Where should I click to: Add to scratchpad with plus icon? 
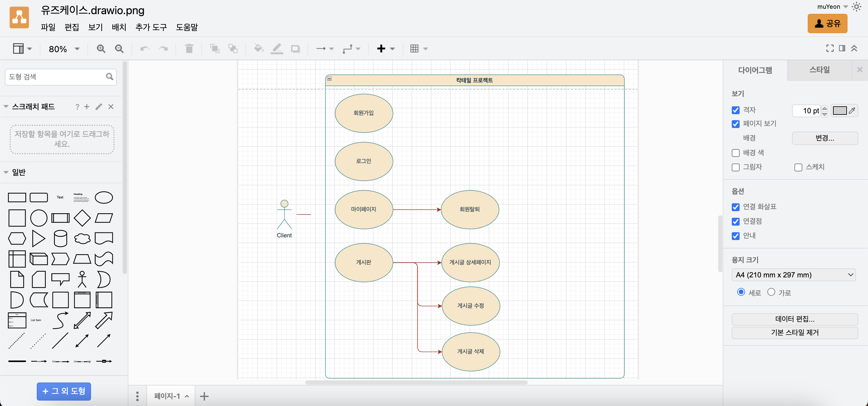tap(87, 107)
